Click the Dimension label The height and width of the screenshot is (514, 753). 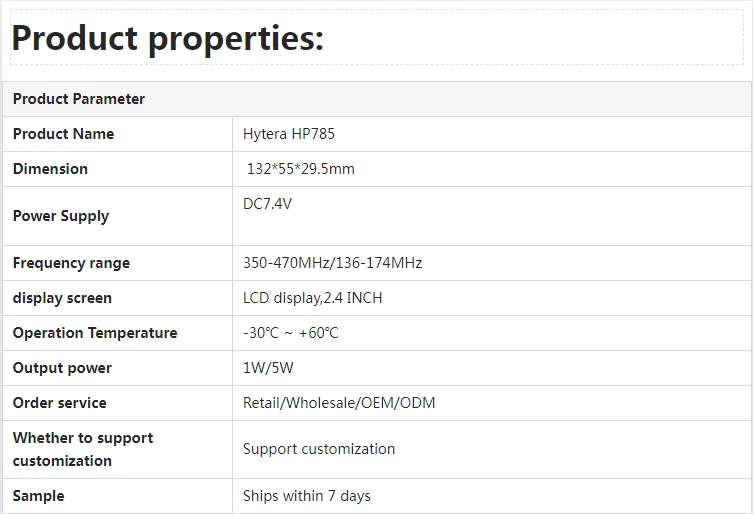(x=51, y=169)
